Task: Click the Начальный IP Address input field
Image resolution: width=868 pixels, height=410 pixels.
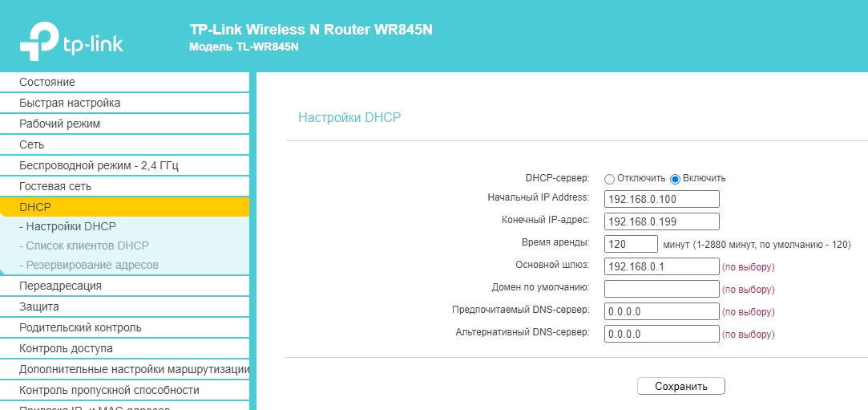Action: pos(661,199)
